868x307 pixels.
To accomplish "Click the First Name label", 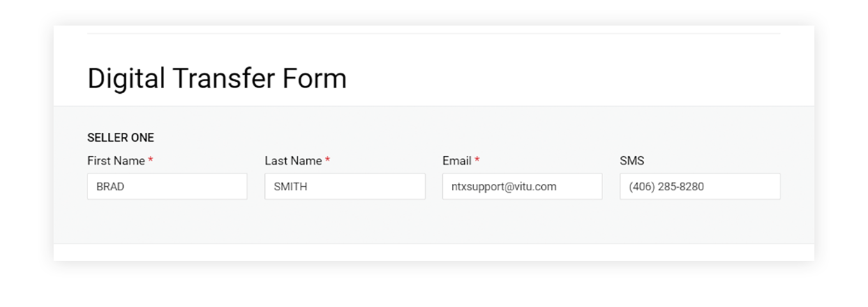I will tap(116, 161).
